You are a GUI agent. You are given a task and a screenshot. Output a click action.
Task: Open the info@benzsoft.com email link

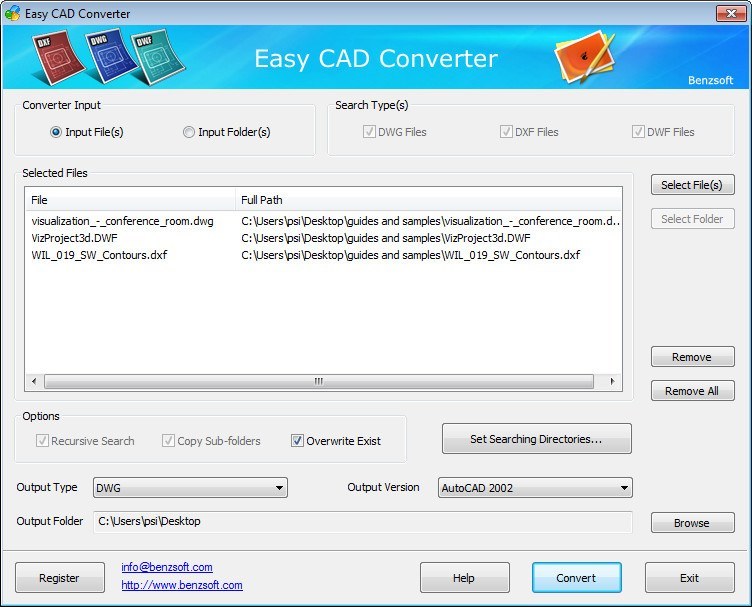(x=167, y=567)
